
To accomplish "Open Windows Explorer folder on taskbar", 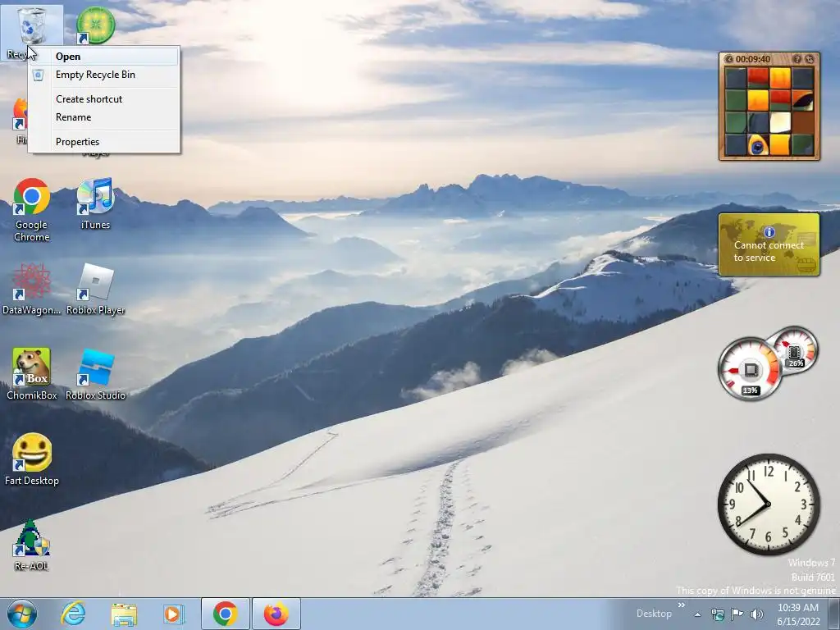I will click(124, 614).
